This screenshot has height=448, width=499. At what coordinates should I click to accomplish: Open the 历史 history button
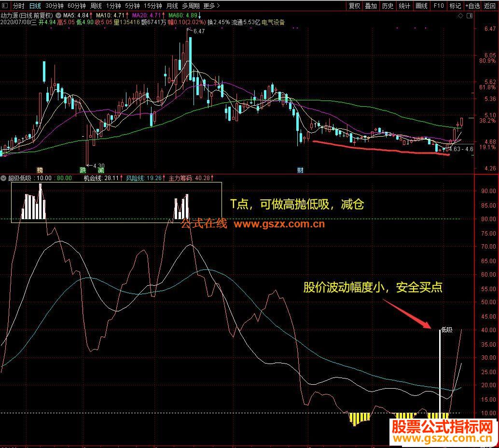[388, 6]
